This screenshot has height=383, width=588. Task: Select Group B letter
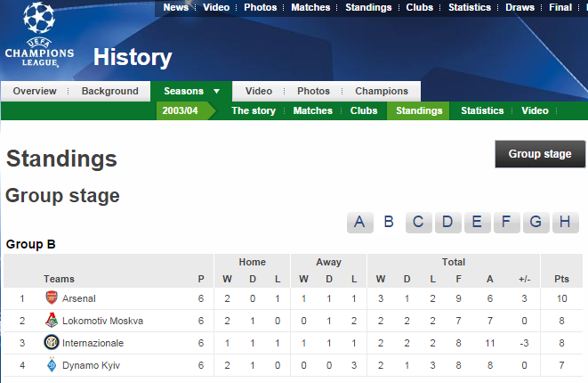click(x=389, y=223)
